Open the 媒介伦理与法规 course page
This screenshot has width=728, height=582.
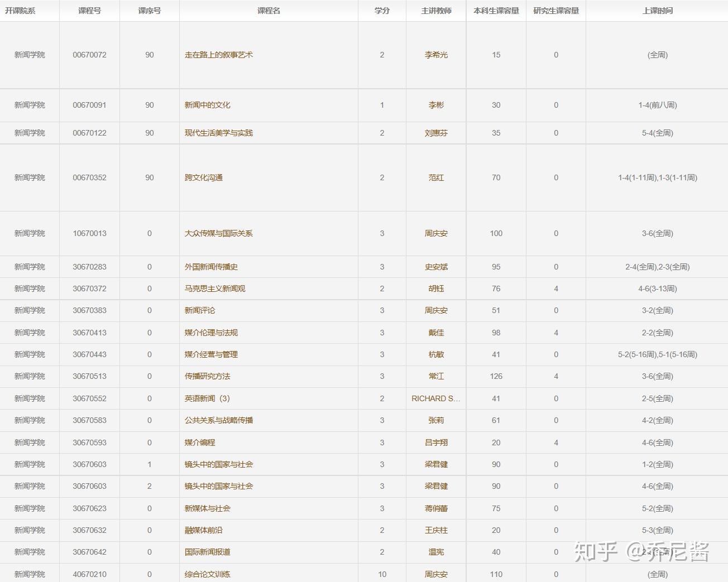[x=212, y=332]
